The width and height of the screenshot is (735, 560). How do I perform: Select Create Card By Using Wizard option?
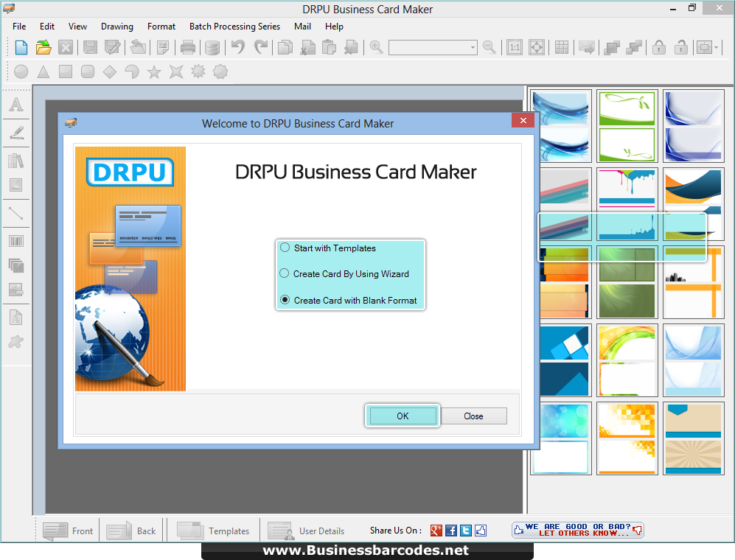(x=344, y=273)
